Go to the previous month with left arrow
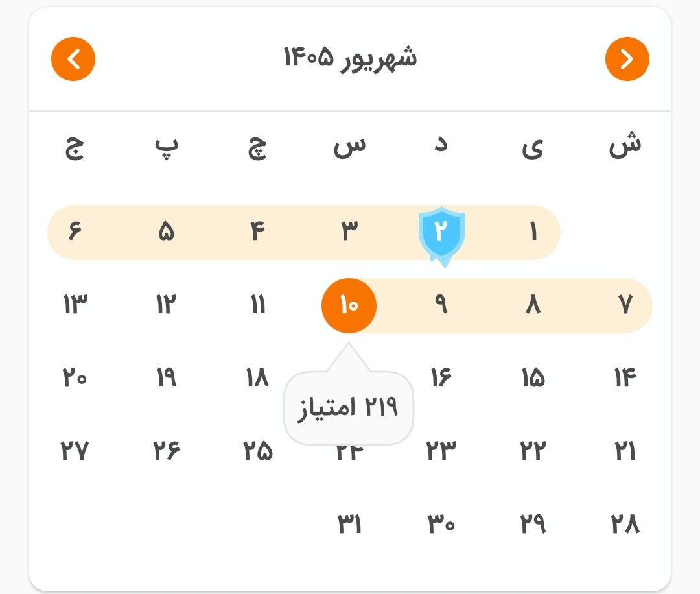The width and height of the screenshot is (700, 594). (73, 59)
